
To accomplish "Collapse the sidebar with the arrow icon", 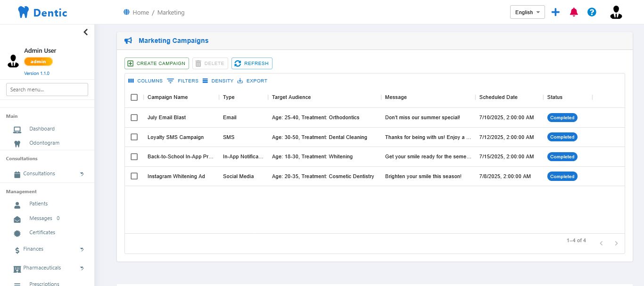I will click(85, 32).
